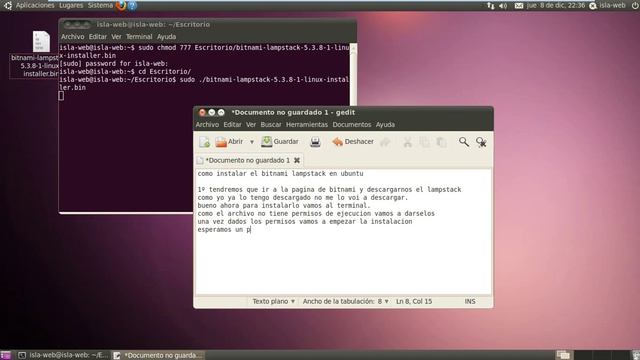640x360 pixels.
Task: Click the terminal window title bar
Action: coord(207,24)
